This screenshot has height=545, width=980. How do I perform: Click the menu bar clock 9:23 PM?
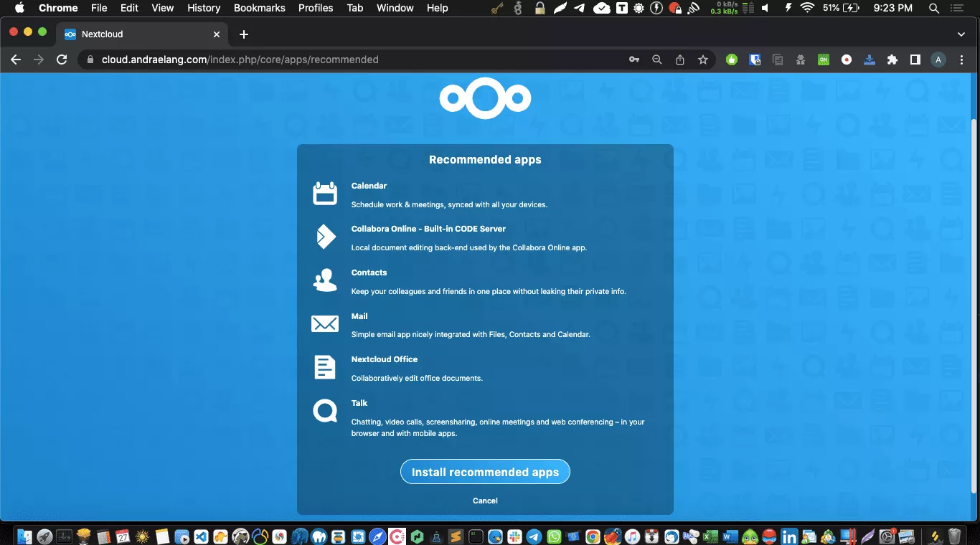893,8
